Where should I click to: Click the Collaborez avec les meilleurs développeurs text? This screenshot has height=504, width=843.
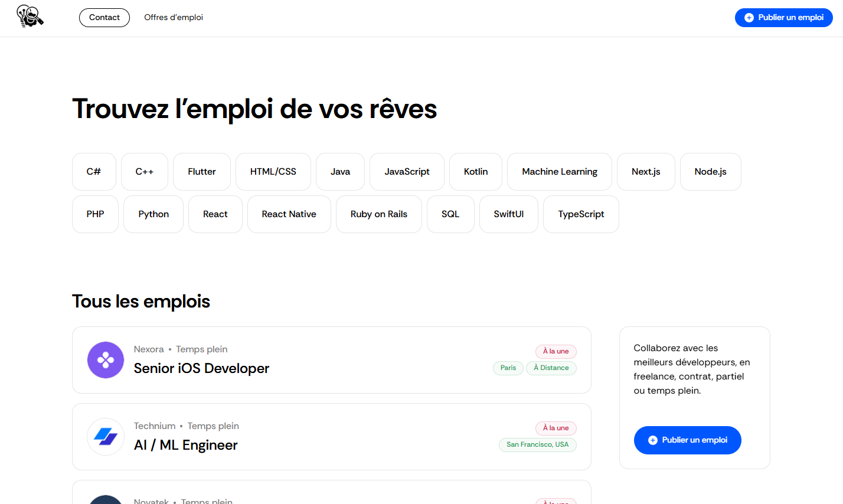click(692, 369)
